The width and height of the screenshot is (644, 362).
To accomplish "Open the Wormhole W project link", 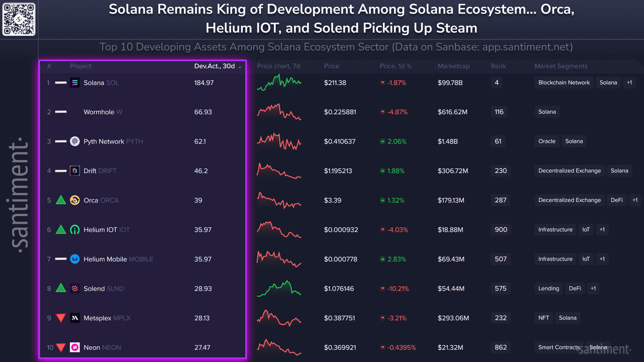I will 103,112.
